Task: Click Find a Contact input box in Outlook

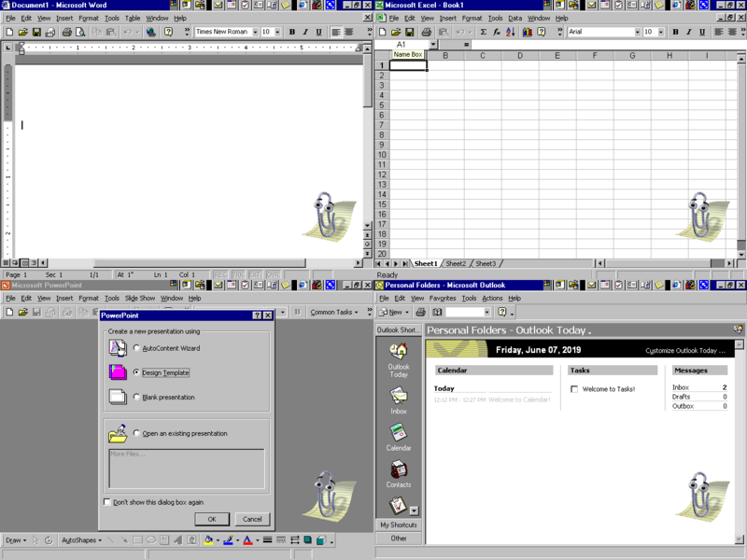Action: point(464,312)
